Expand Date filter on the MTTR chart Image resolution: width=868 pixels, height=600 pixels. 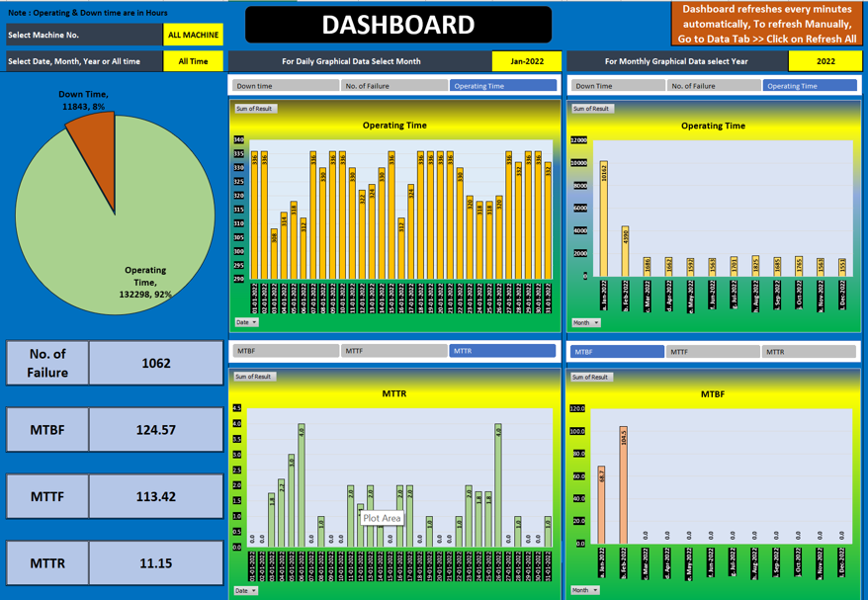(x=246, y=590)
